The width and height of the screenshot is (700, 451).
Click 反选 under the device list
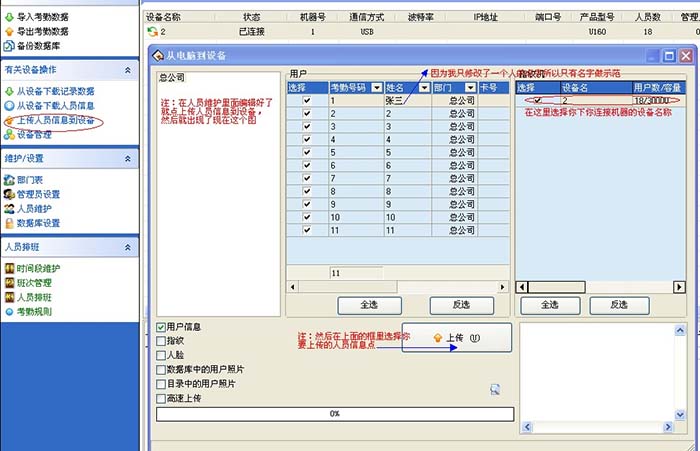pyautogui.click(x=619, y=305)
